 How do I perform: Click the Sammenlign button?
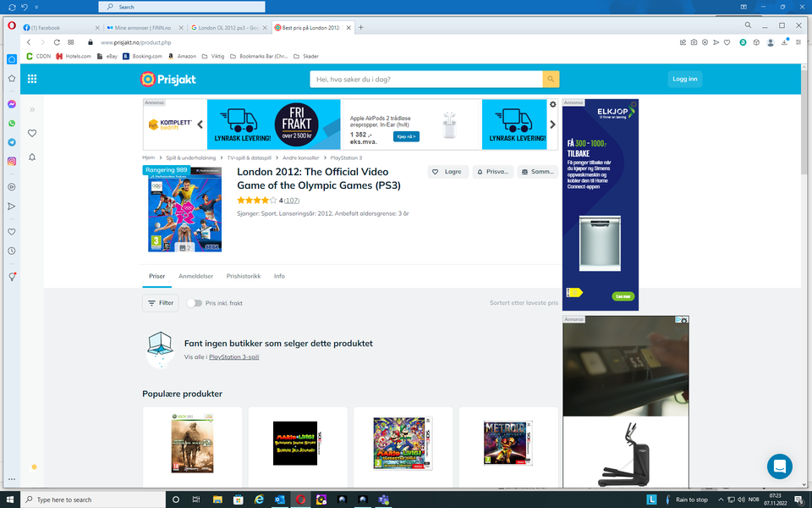(538, 172)
